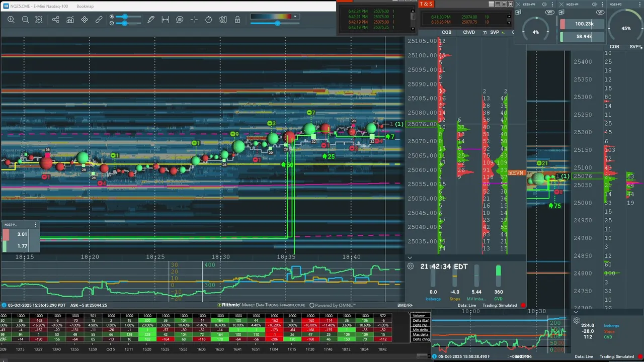644x362 pixels.
Task: Zoom in on the Bookmap chart
Action: (x=11, y=20)
